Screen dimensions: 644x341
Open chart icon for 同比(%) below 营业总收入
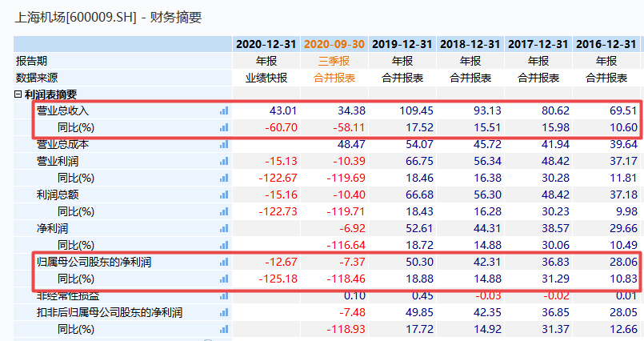[x=224, y=127]
